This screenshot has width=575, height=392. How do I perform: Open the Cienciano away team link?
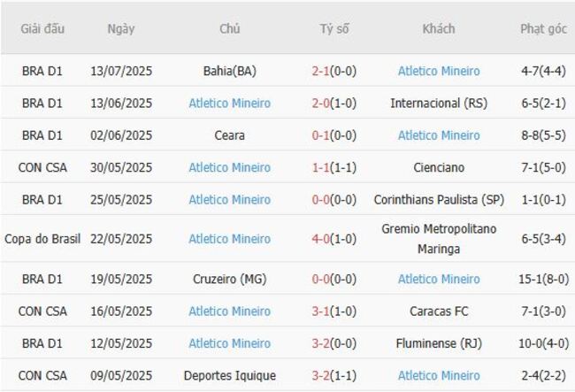pyautogui.click(x=439, y=167)
